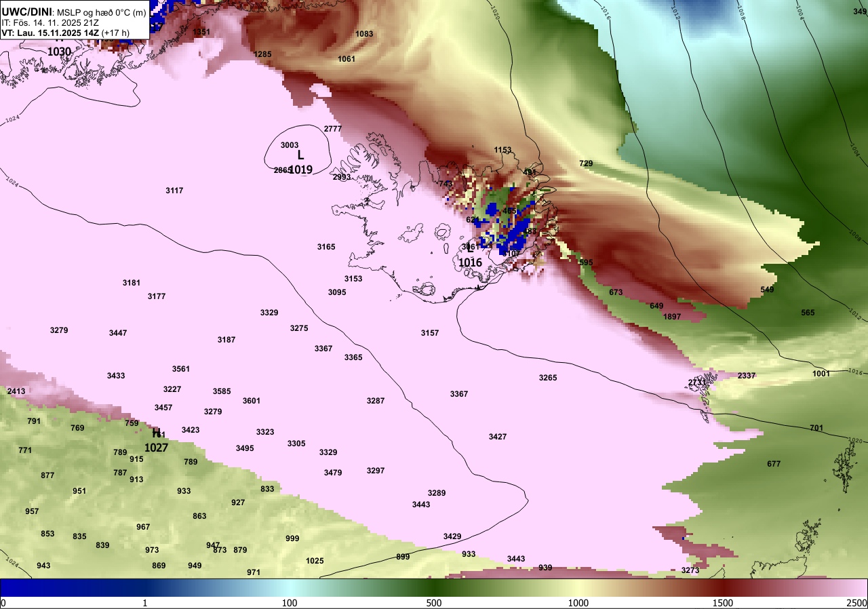
Task: Select the 729 value
Action: point(586,163)
